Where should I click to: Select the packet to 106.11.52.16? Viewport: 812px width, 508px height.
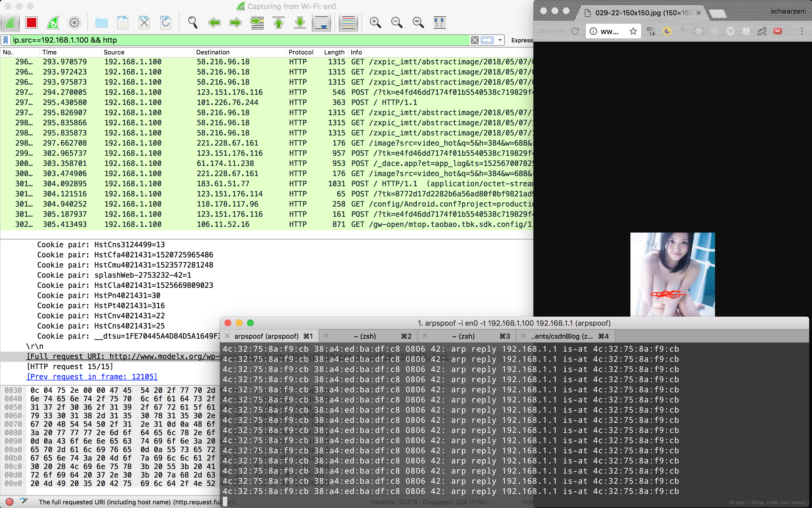pos(267,224)
